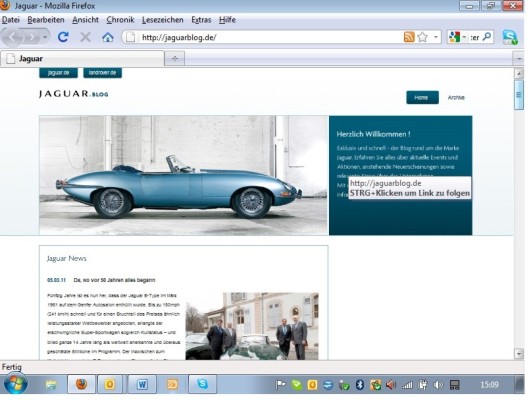Click the Action Center flag tray icon
Screen dimensions: 531x400
pyautogui.click(x=280, y=385)
